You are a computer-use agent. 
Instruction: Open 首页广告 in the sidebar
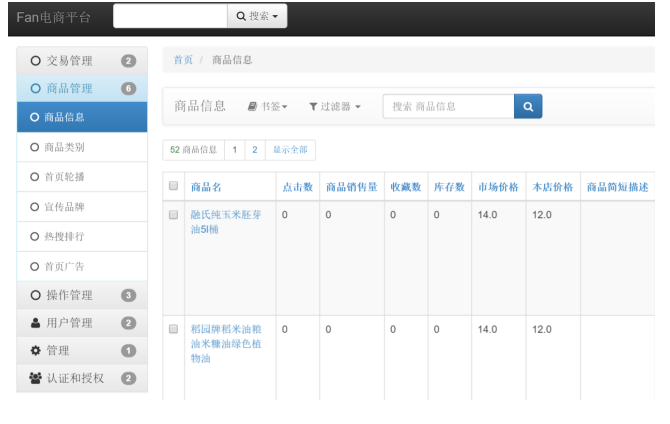coord(82,266)
